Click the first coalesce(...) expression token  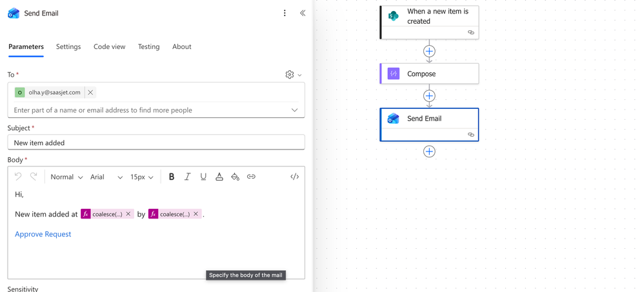point(107,214)
